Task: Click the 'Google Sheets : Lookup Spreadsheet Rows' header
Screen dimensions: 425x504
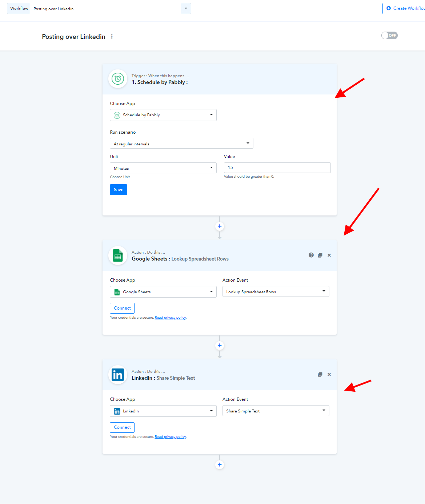Action: point(180,259)
